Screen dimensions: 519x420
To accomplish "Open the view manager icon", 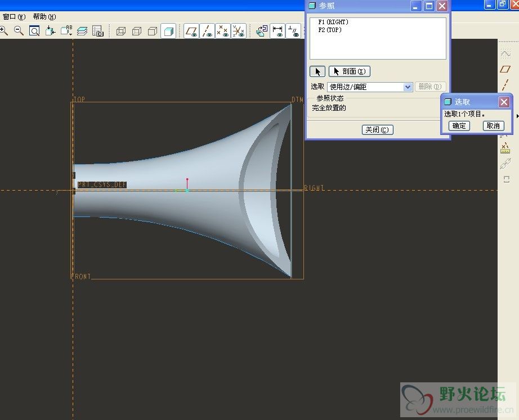I will (97, 31).
